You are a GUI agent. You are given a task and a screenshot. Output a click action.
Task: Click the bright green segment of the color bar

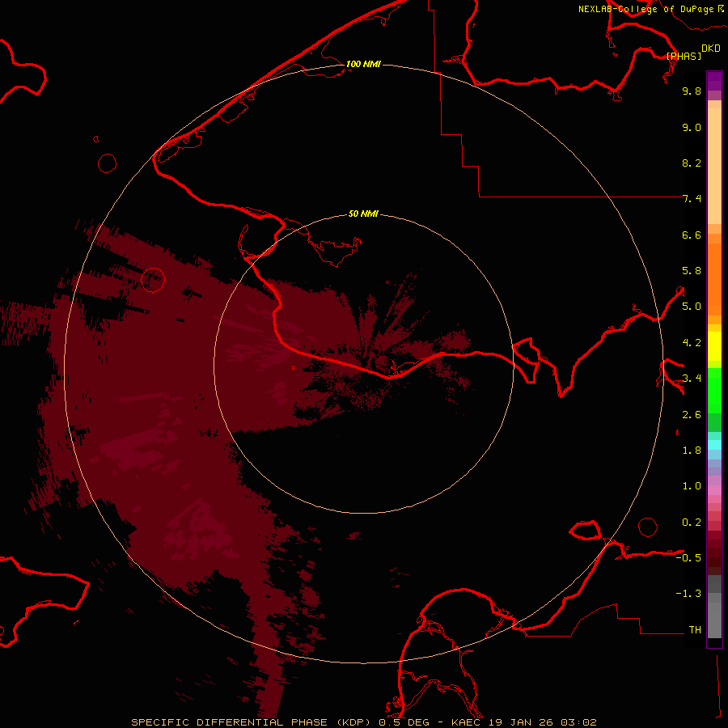714,391
